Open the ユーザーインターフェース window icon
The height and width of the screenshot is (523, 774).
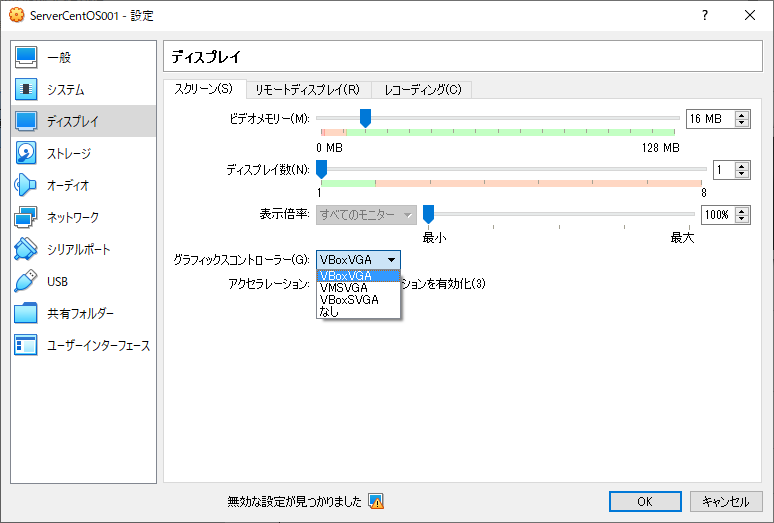click(26, 345)
